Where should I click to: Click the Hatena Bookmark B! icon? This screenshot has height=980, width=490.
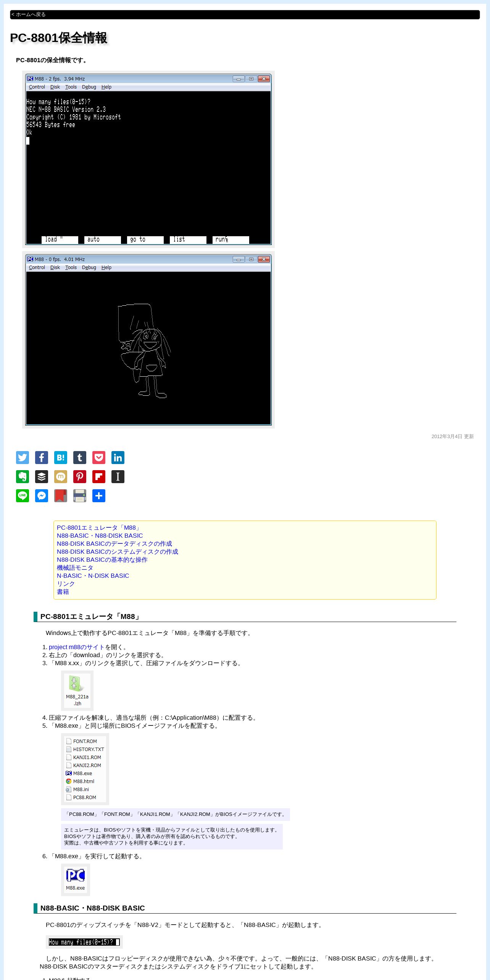pyautogui.click(x=61, y=458)
